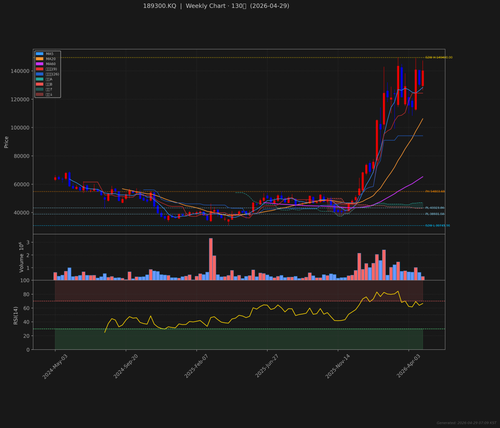Click the end of the purple MA60 line
The image size is (500, 428).
point(423,177)
